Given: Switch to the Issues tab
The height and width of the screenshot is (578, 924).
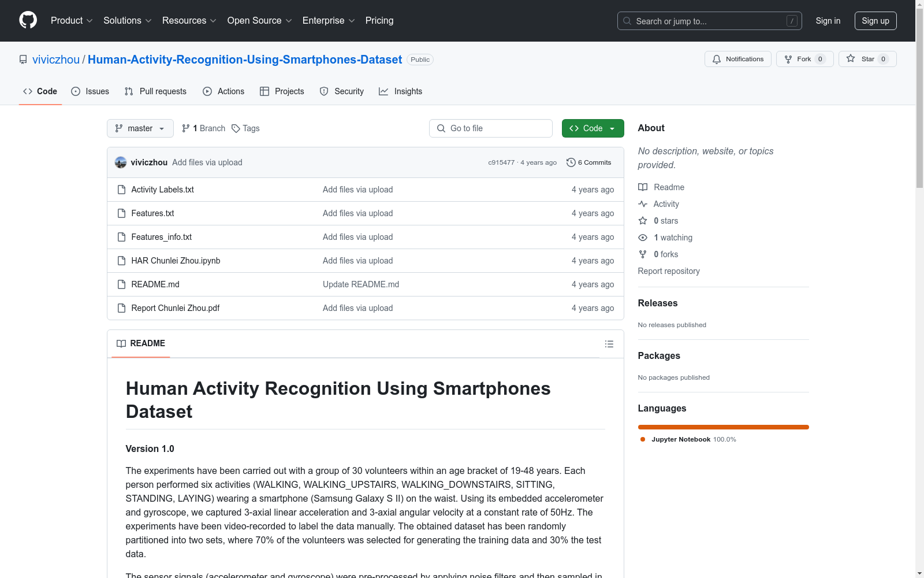Looking at the screenshot, I should [90, 91].
